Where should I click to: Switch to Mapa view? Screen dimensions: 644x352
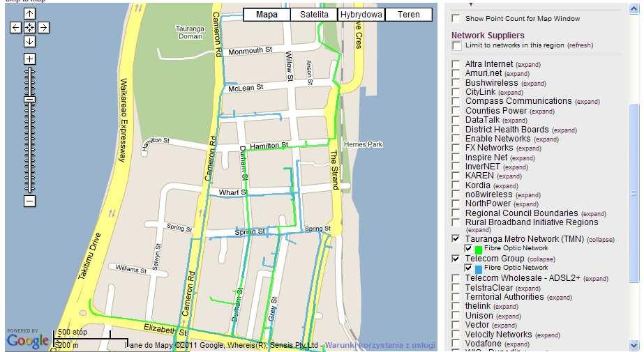click(267, 15)
